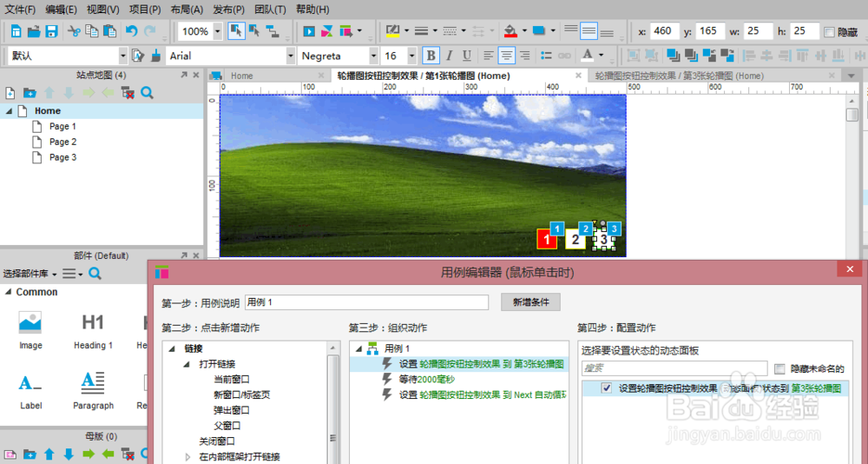
Task: Activate the contained selection mode tool
Action: pos(254,31)
